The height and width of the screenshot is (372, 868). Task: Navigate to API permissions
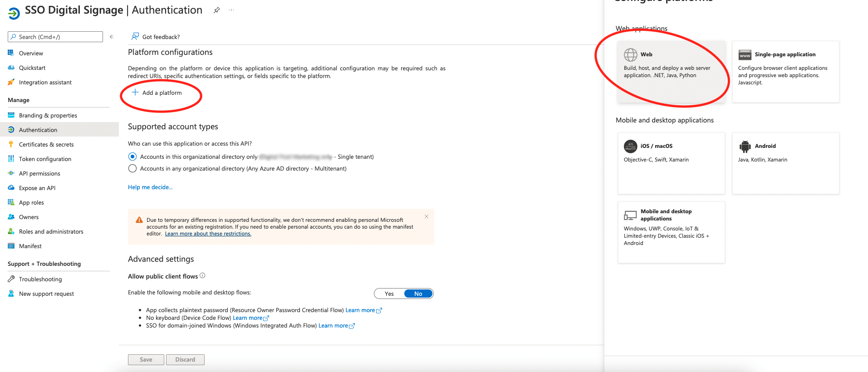(39, 173)
